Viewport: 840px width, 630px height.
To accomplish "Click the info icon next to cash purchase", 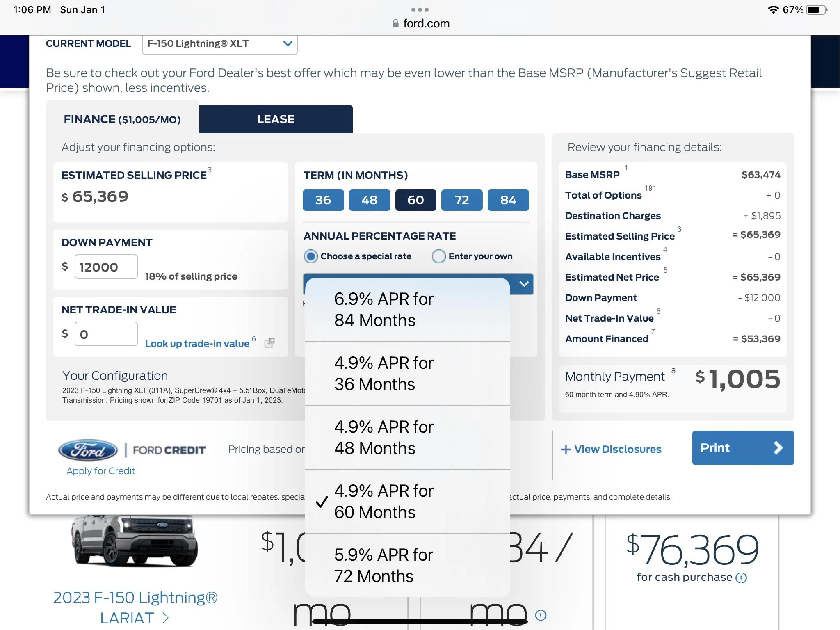I will [x=741, y=578].
